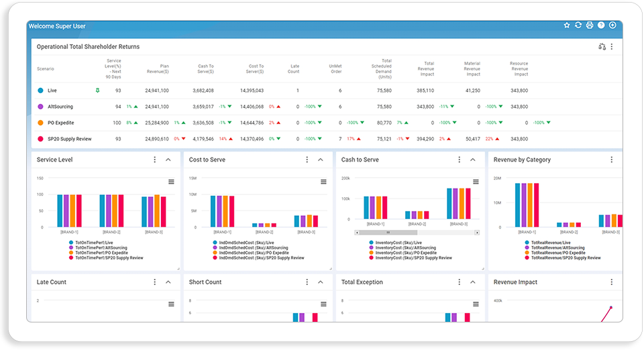Open Revenue by Category three-dot menu
644x362 pixels.
pos(612,160)
